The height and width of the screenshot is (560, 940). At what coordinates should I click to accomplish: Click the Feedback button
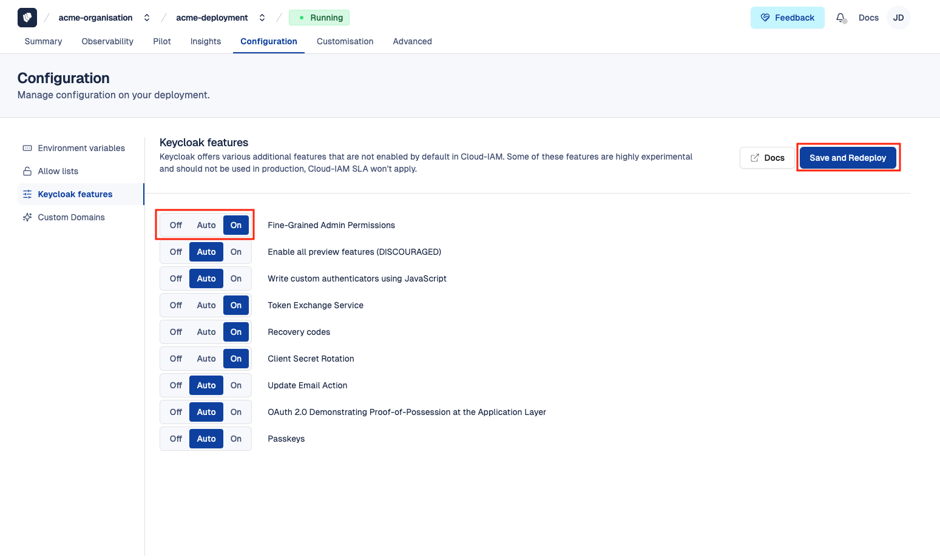point(788,18)
